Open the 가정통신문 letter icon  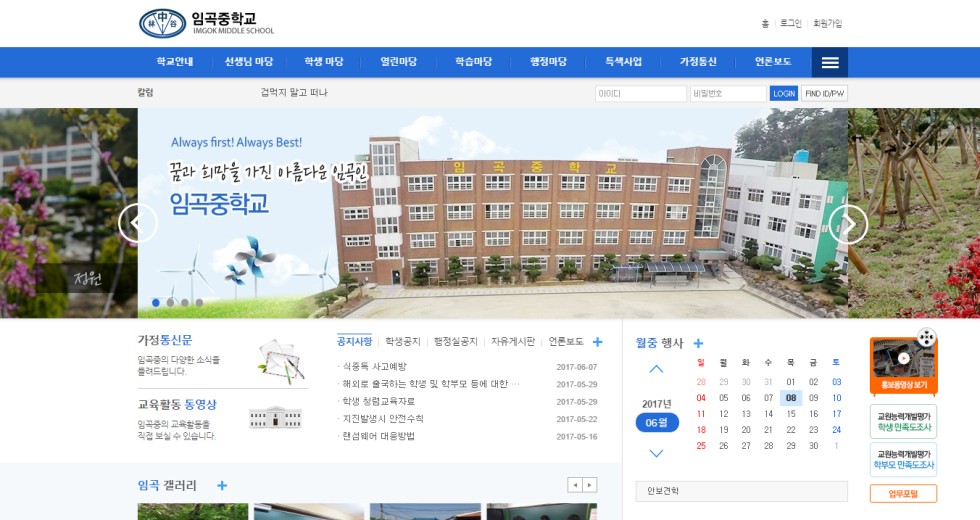(x=280, y=358)
